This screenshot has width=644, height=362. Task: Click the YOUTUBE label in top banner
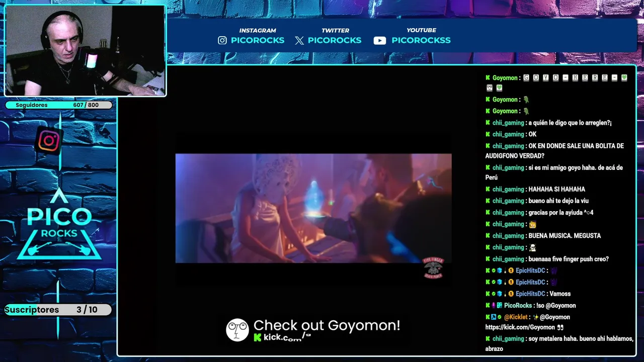pos(421,30)
